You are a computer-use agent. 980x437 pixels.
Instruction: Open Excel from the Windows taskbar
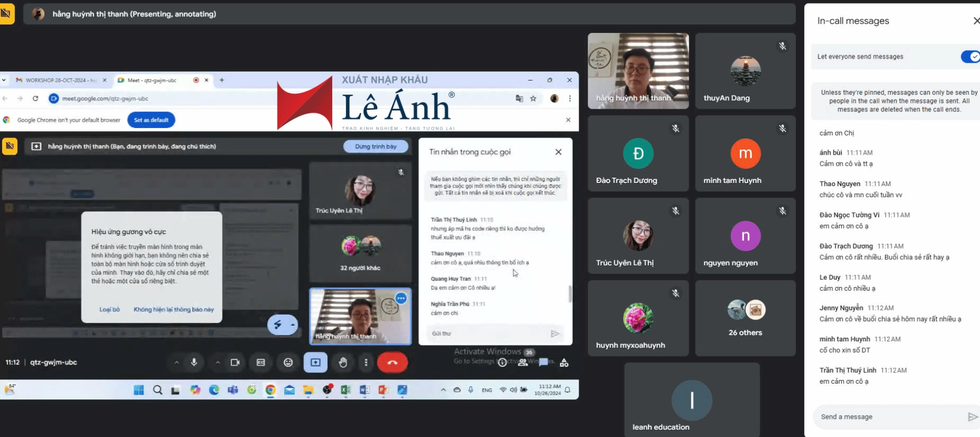[x=345, y=390]
